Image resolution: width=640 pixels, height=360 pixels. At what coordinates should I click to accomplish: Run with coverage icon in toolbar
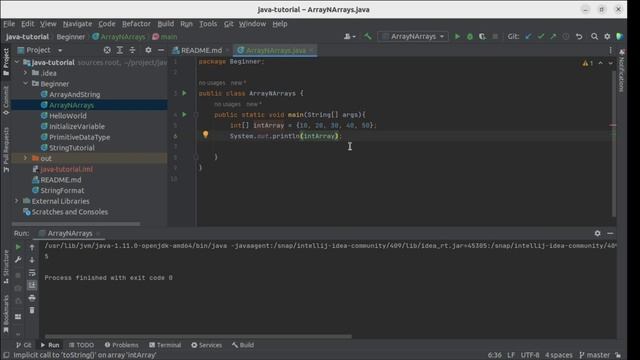click(482, 37)
